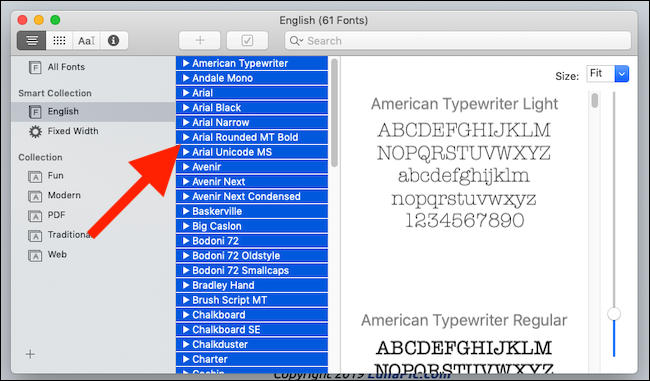Click the Traditional collection icon
Image resolution: width=650 pixels, height=381 pixels.
tap(35, 236)
